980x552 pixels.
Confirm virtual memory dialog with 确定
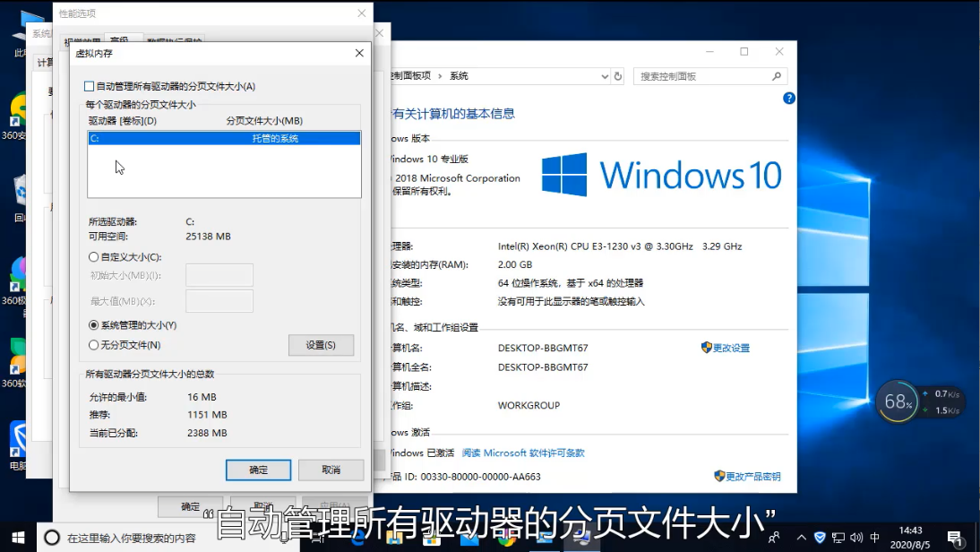click(x=258, y=470)
